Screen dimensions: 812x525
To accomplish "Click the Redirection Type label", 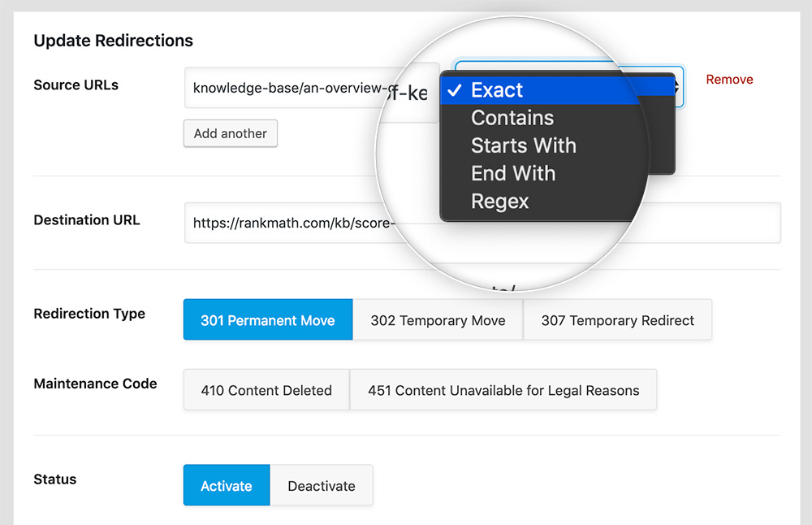I will (x=89, y=314).
